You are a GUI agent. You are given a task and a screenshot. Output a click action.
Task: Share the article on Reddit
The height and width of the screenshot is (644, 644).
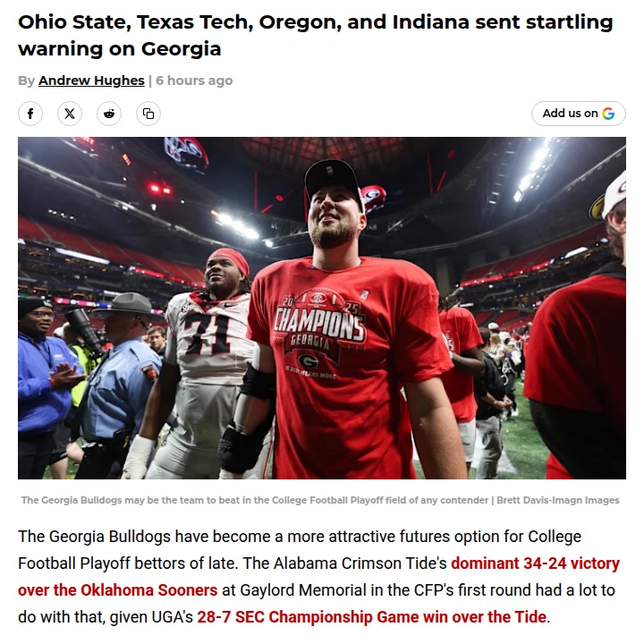(109, 114)
